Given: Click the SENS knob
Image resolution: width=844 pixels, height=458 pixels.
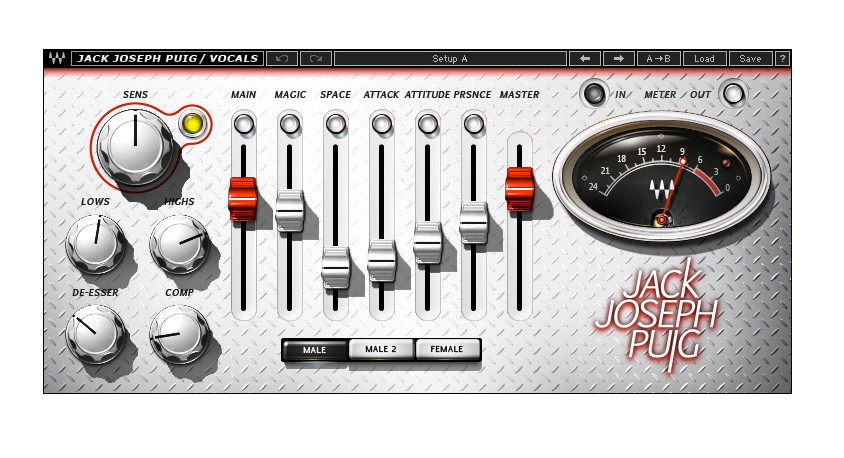Looking at the screenshot, I should 135,145.
